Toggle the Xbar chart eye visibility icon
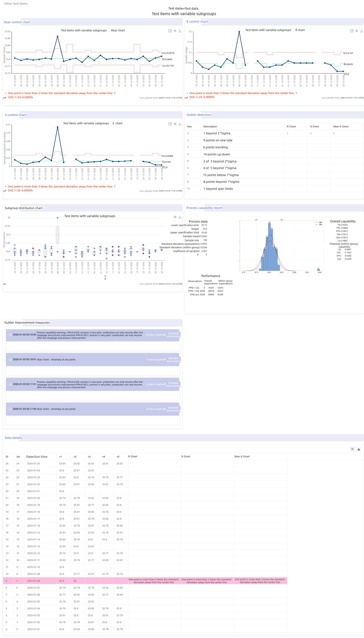The width and height of the screenshot is (364, 638). pos(175,31)
